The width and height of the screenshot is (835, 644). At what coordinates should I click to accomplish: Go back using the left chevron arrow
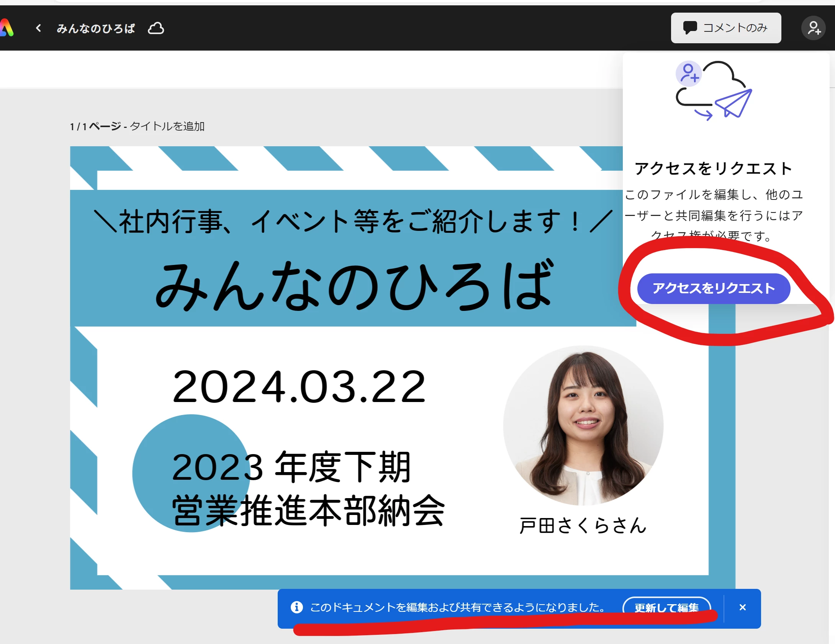(x=38, y=28)
